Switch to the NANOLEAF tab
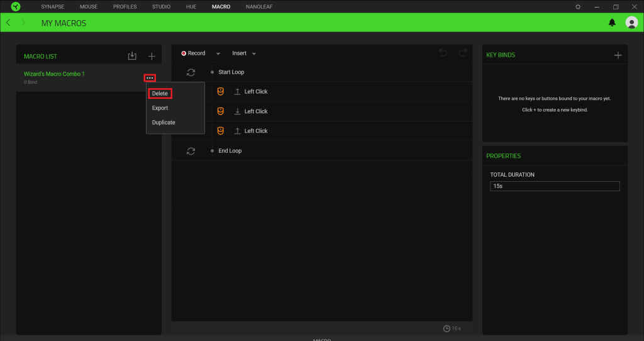 coord(258,6)
